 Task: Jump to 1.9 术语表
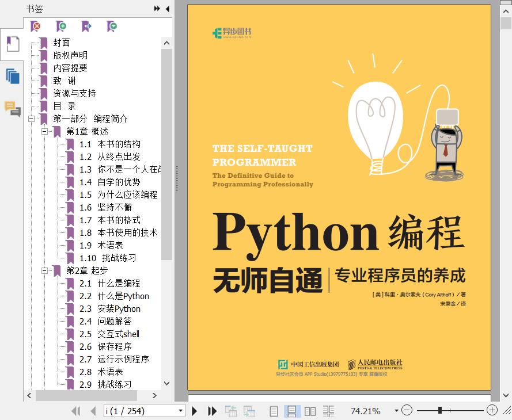coord(101,245)
